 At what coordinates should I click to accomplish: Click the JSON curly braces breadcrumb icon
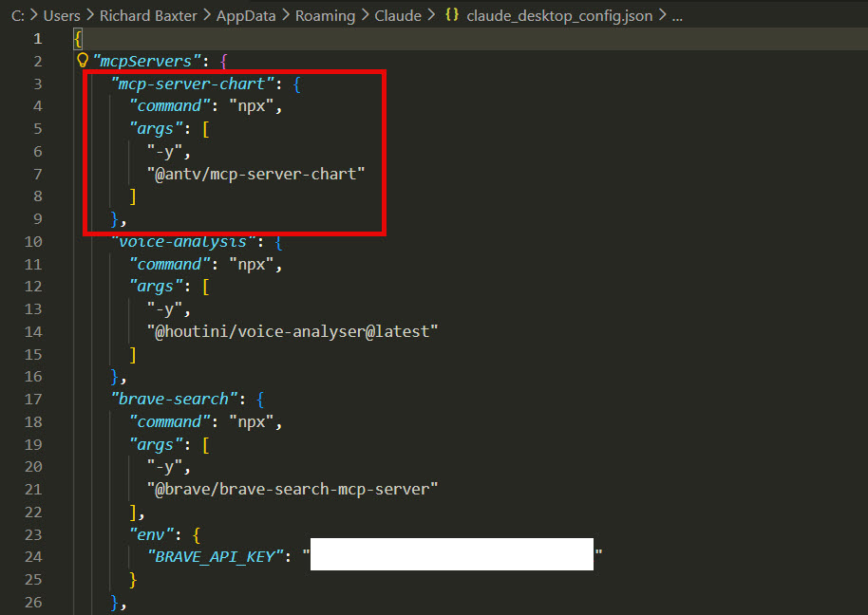coord(451,15)
